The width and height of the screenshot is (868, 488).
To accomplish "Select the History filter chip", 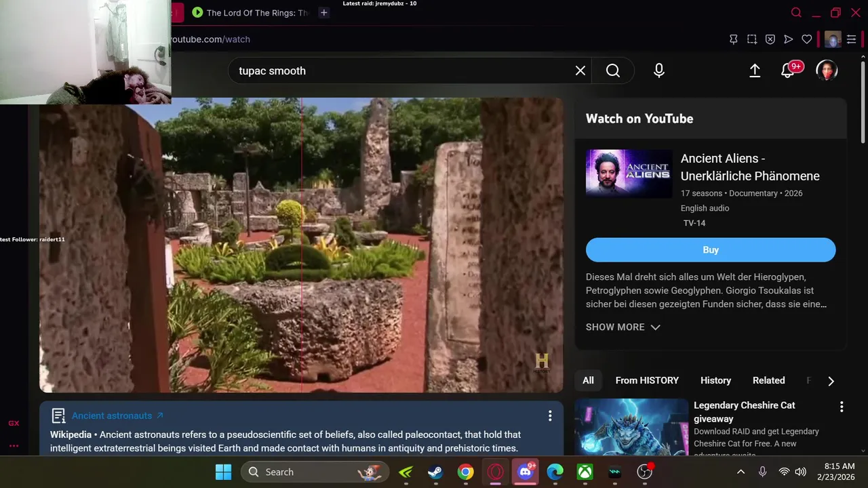I will tap(715, 380).
